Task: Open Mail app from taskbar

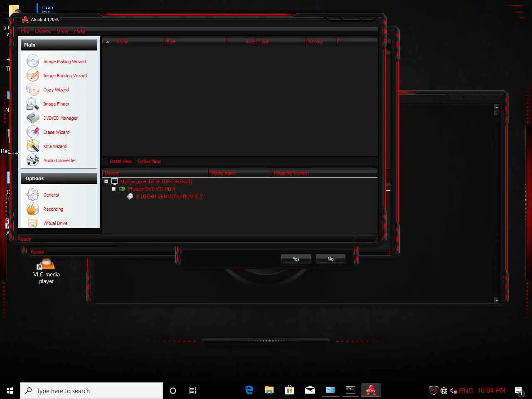Action: 310,390
